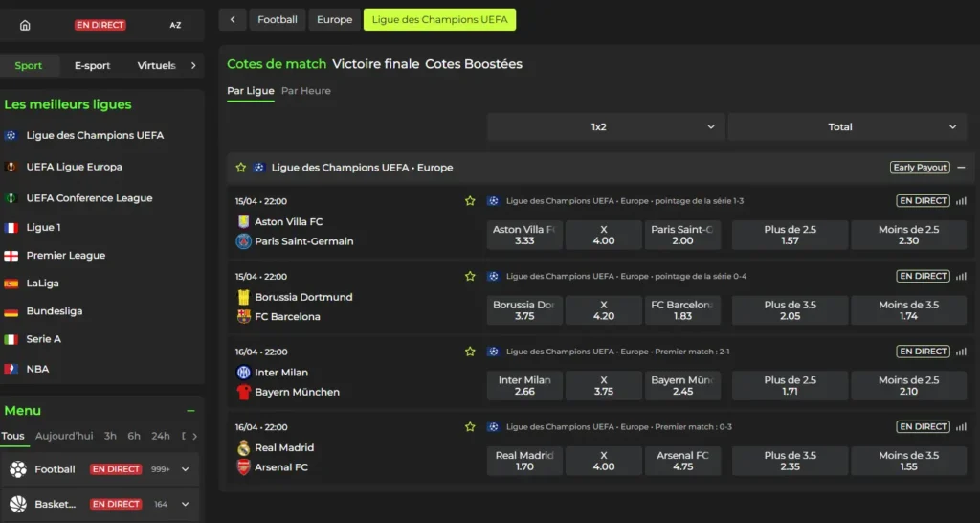This screenshot has height=523, width=980.
Task: Click Football breadcrumb
Action: click(x=278, y=19)
